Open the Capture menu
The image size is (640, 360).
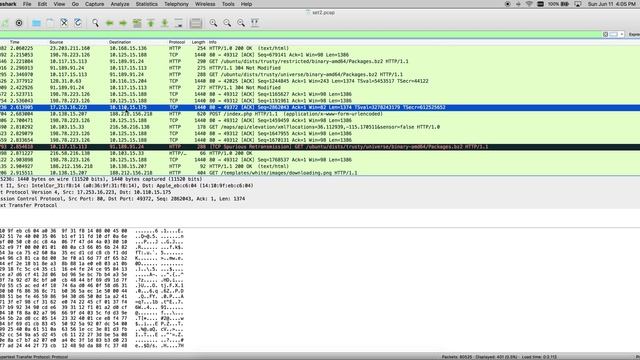94,4
